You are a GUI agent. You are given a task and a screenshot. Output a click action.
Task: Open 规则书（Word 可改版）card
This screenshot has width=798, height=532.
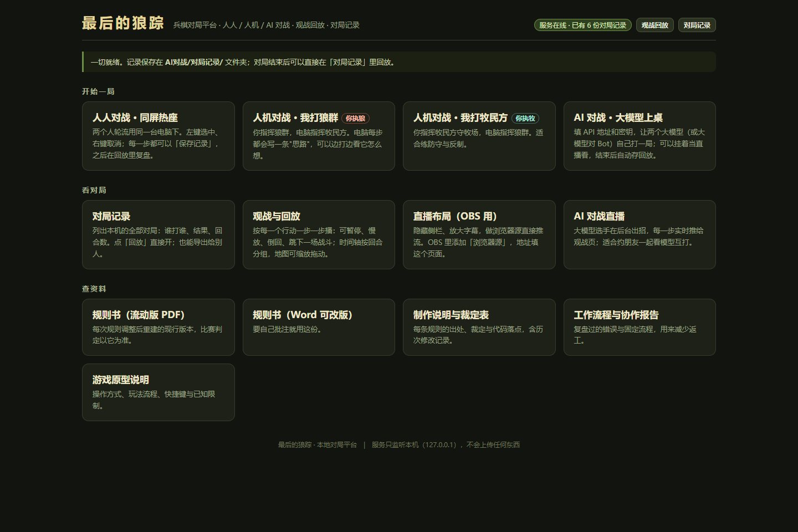coord(319,327)
